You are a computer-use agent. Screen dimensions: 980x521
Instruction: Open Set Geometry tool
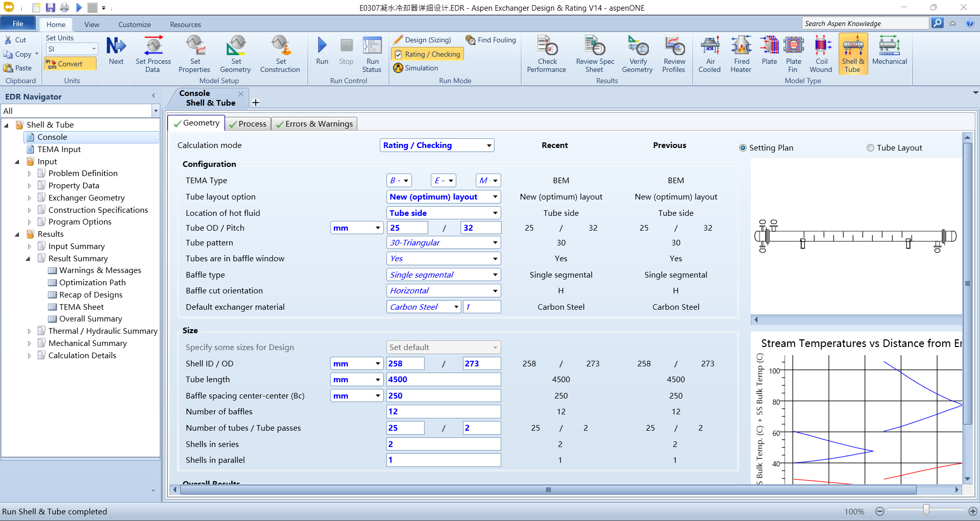click(235, 54)
